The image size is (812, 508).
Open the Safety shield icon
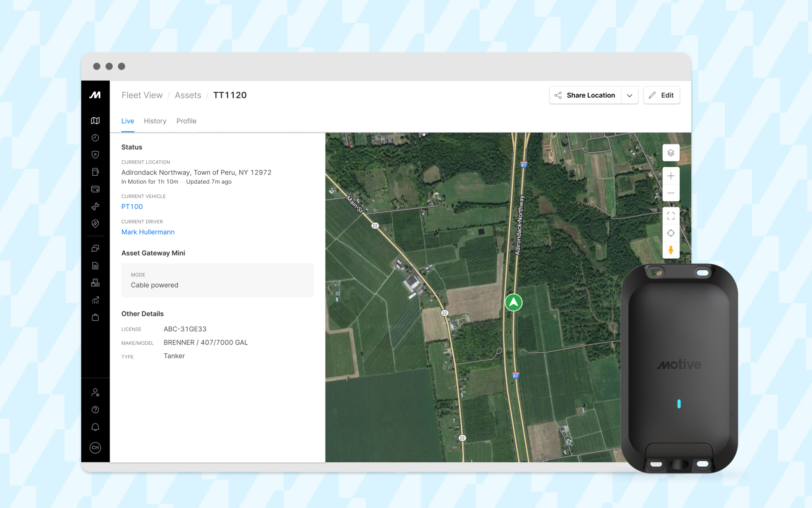tap(95, 155)
